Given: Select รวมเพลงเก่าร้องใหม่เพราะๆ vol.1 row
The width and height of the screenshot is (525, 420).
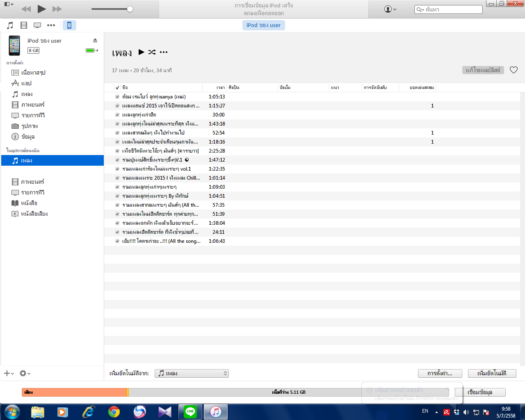Looking at the screenshot, I should [x=312, y=169].
